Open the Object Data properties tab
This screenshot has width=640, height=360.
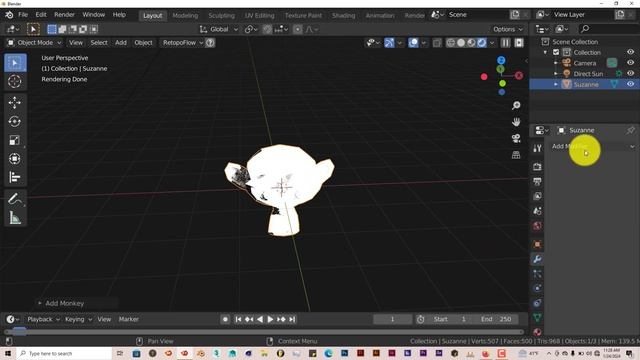(x=538, y=318)
